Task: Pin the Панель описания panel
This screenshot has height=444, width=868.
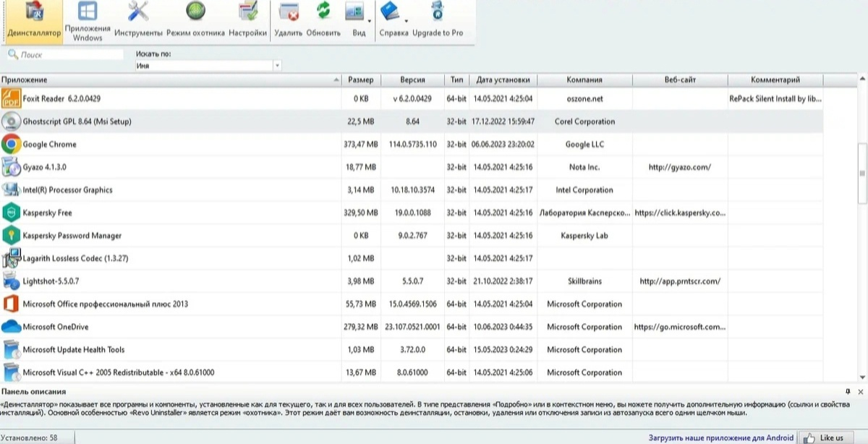Action: pyautogui.click(x=848, y=391)
